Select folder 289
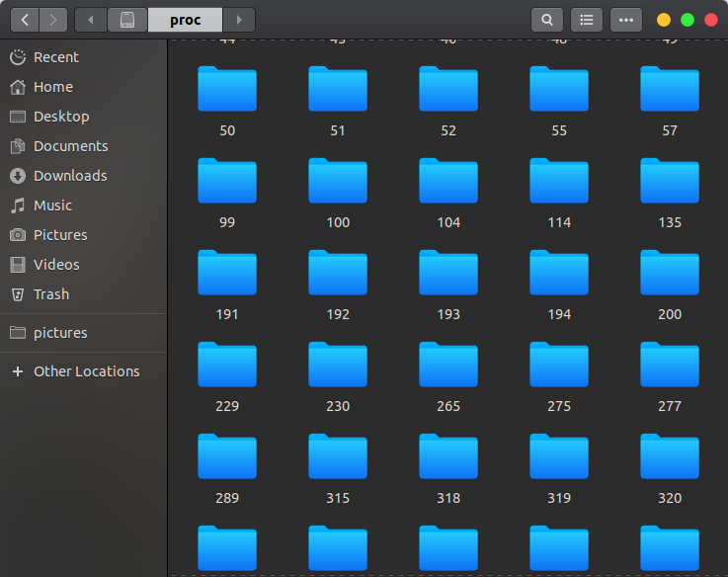This screenshot has height=577, width=728. [227, 456]
